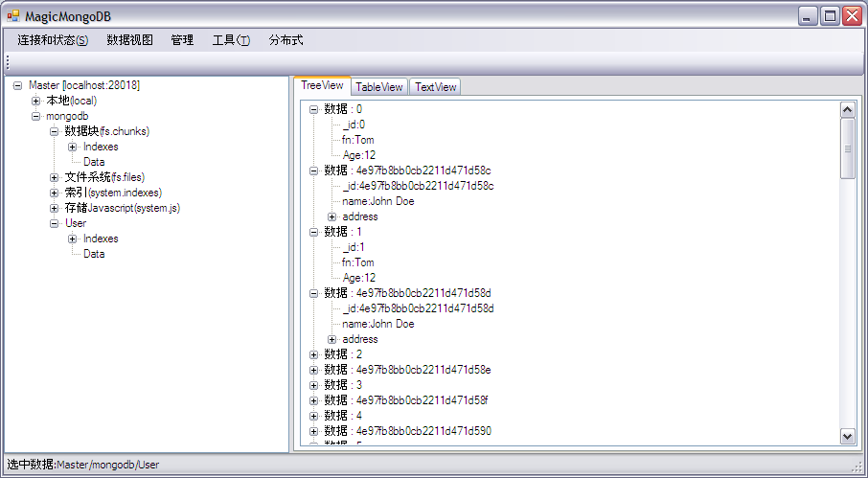
Task: Minimize the MagicMongoDB window
Action: pyautogui.click(x=809, y=16)
